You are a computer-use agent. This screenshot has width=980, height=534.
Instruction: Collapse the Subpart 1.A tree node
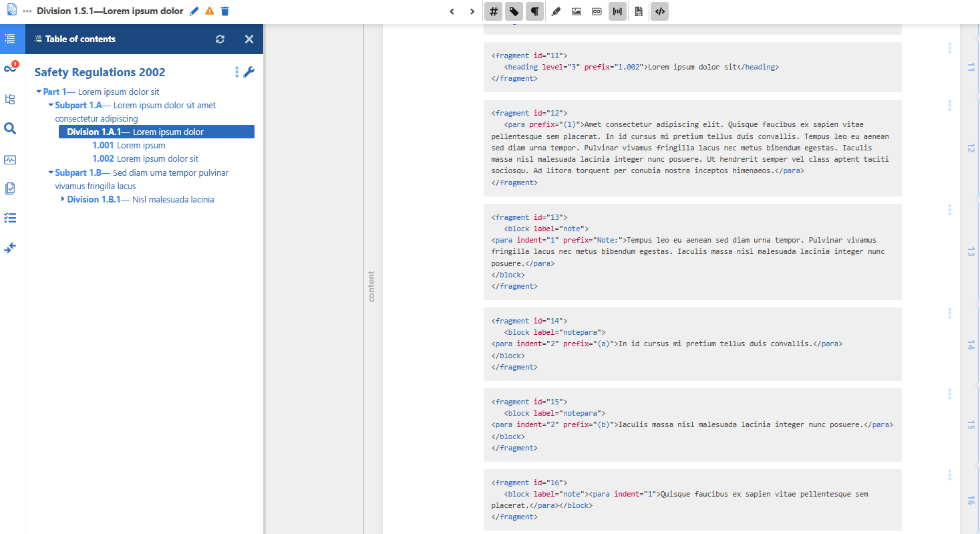point(51,105)
